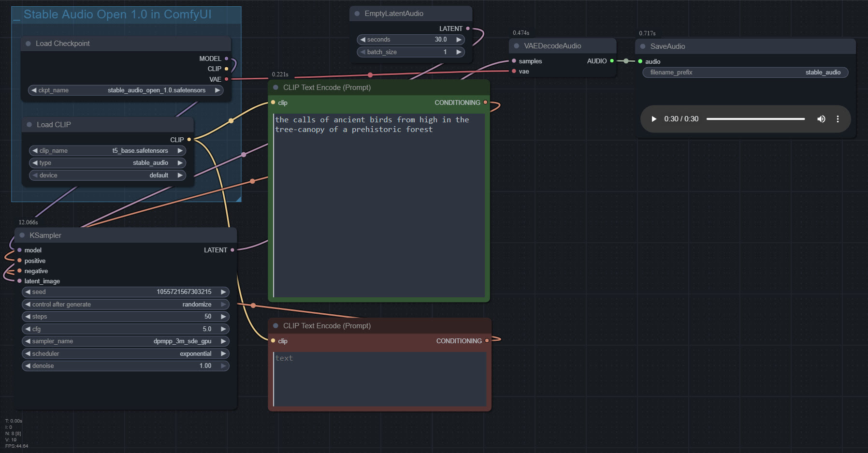Open audio player more options menu
The width and height of the screenshot is (868, 453).
point(838,119)
